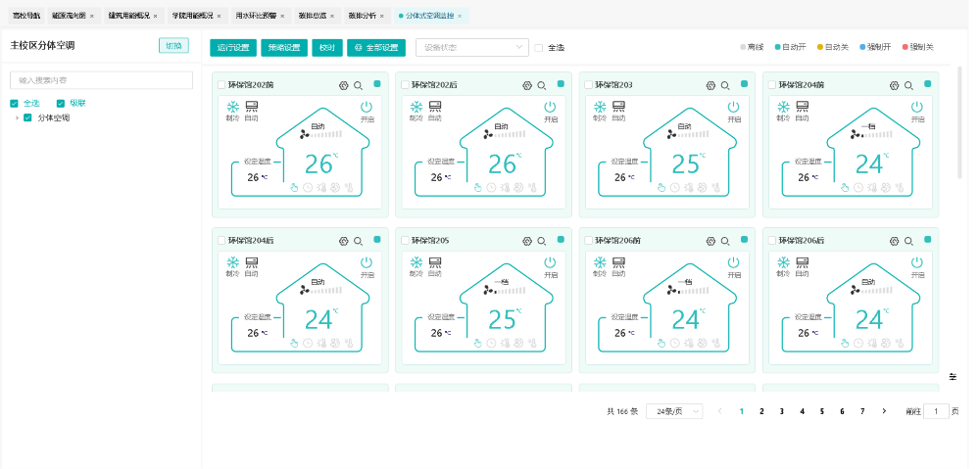This screenshot has height=469, width=980.
Task: Click clock timer icon in 环保馆202前 card
Action: point(308,187)
